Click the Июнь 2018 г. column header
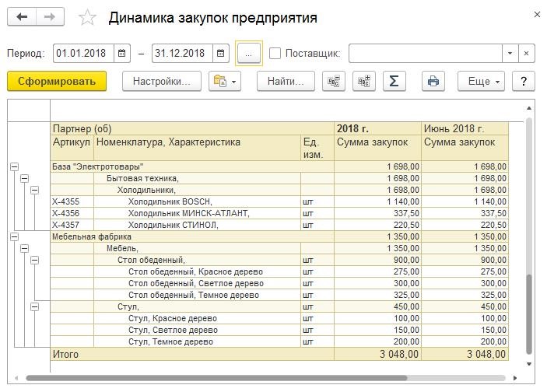The height and width of the screenshot is (392, 547). (x=465, y=128)
